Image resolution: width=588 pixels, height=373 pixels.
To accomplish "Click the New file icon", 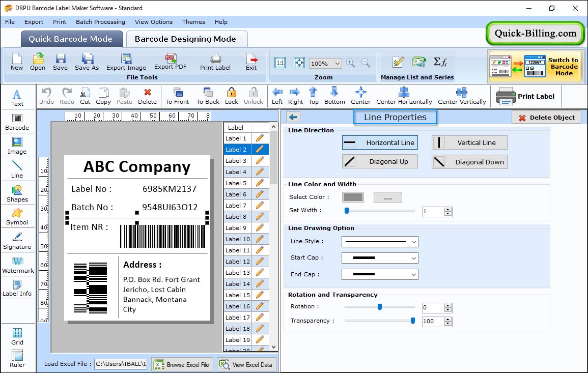I will 16,62.
